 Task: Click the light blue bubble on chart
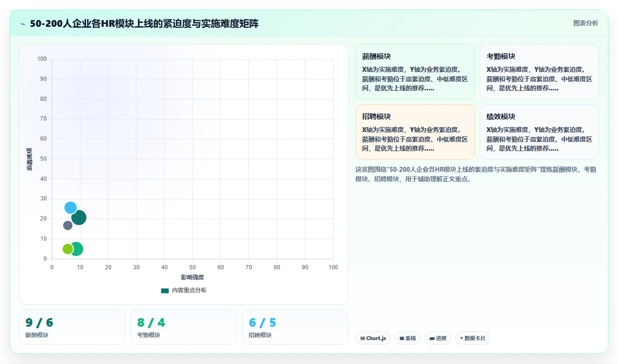point(70,208)
